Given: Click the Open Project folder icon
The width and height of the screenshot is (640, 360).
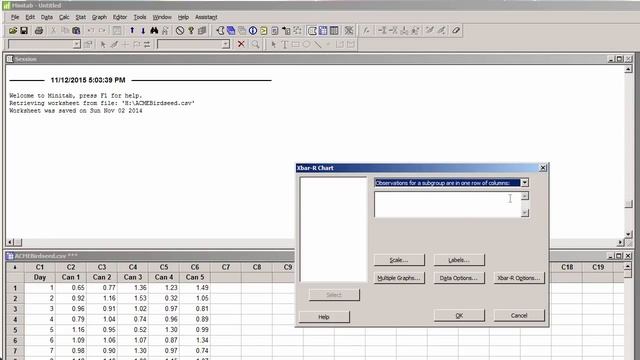Looking at the screenshot, I should pyautogui.click(x=13, y=31).
